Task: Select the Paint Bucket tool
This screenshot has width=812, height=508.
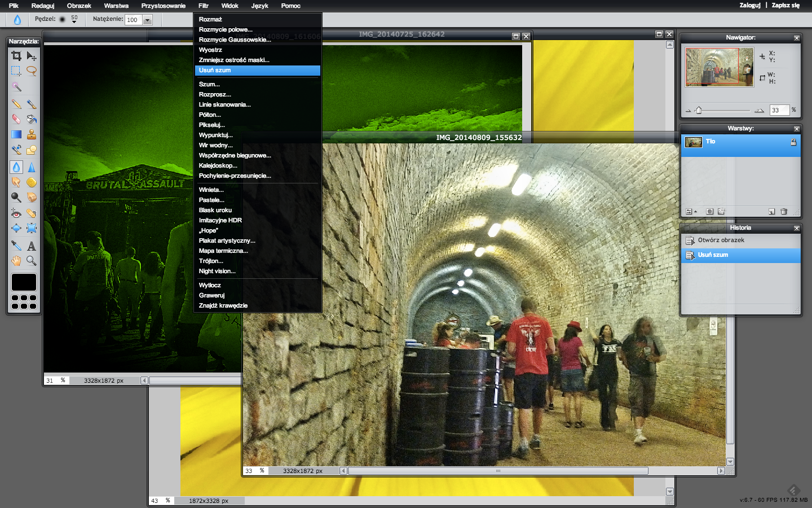Action: point(32,119)
